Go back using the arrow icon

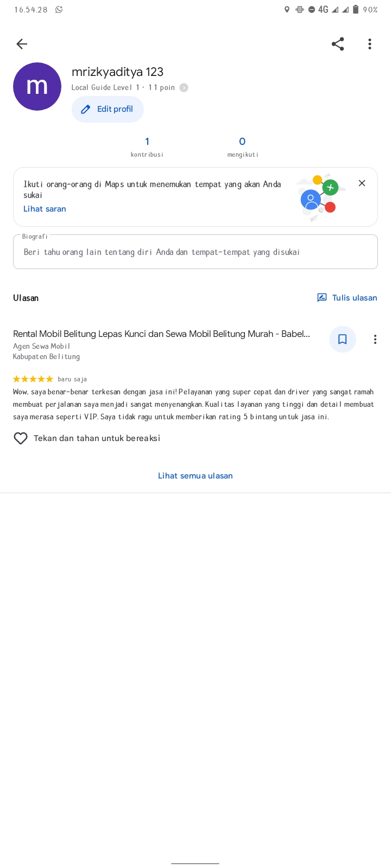pyautogui.click(x=22, y=44)
